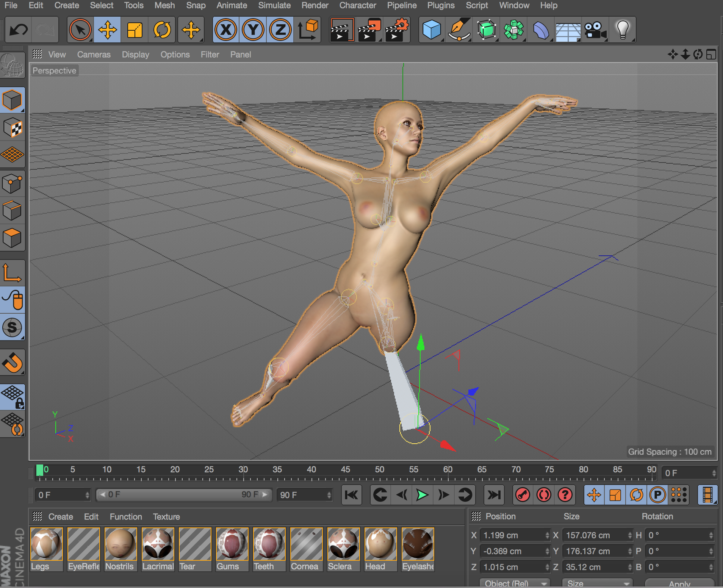Image resolution: width=723 pixels, height=588 pixels.
Task: Toggle the X axis lock
Action: [x=226, y=30]
